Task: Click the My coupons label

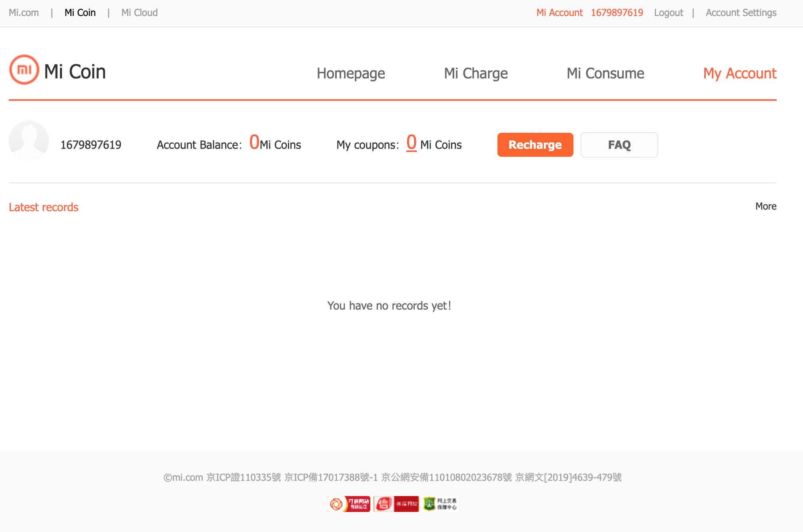Action: (x=368, y=145)
